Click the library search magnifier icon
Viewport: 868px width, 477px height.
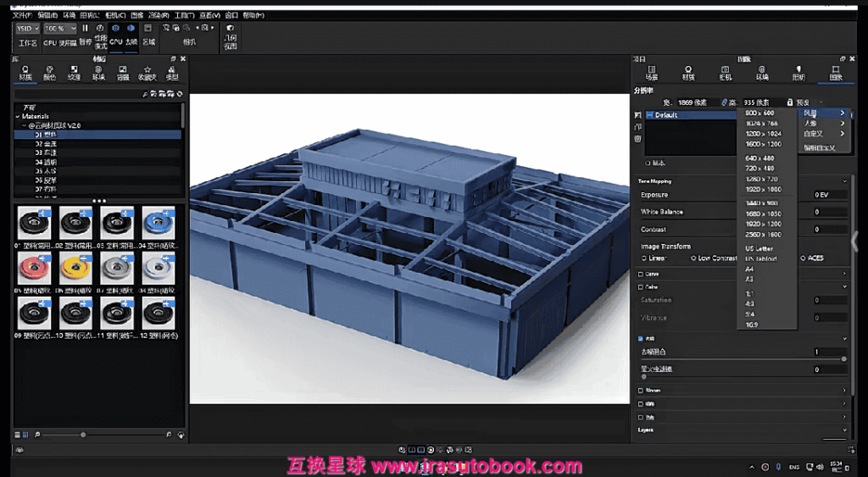[x=145, y=95]
